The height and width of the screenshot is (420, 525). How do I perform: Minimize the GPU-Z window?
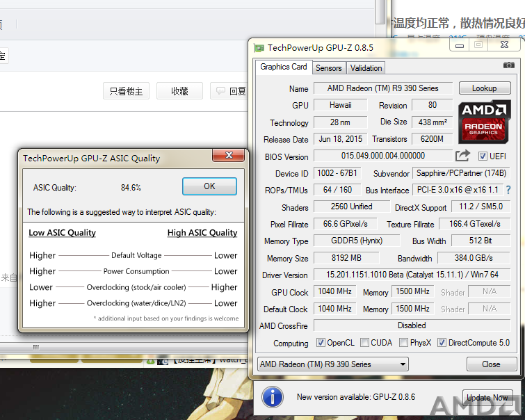pos(460,45)
